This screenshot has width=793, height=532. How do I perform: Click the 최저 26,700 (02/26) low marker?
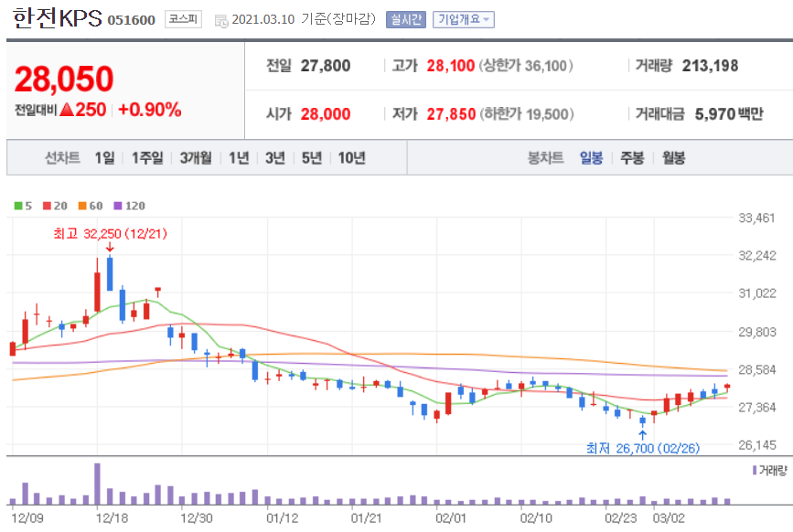tap(643, 448)
